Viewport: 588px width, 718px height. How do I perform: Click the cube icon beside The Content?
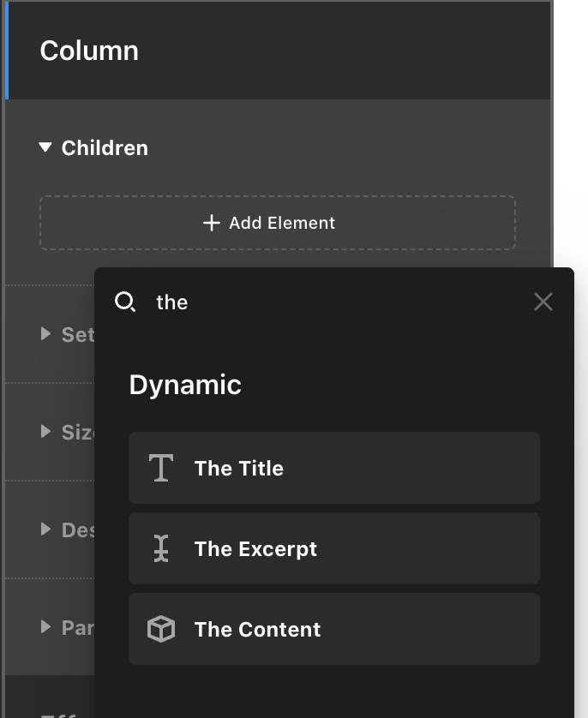click(161, 629)
